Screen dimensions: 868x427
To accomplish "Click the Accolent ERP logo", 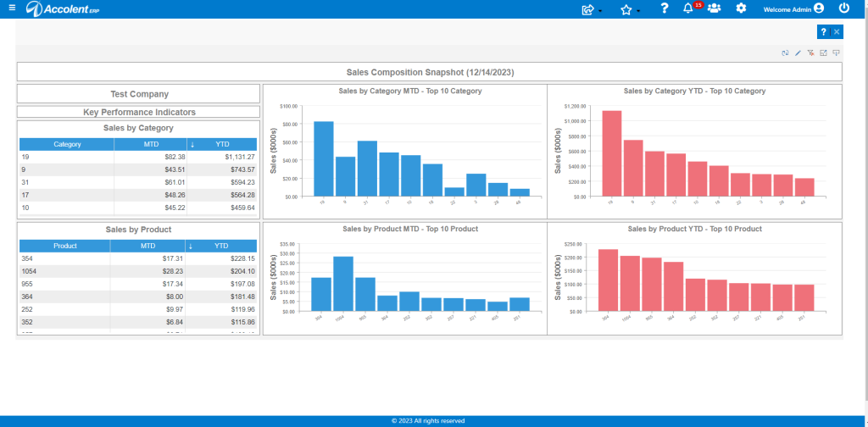I will (x=63, y=8).
